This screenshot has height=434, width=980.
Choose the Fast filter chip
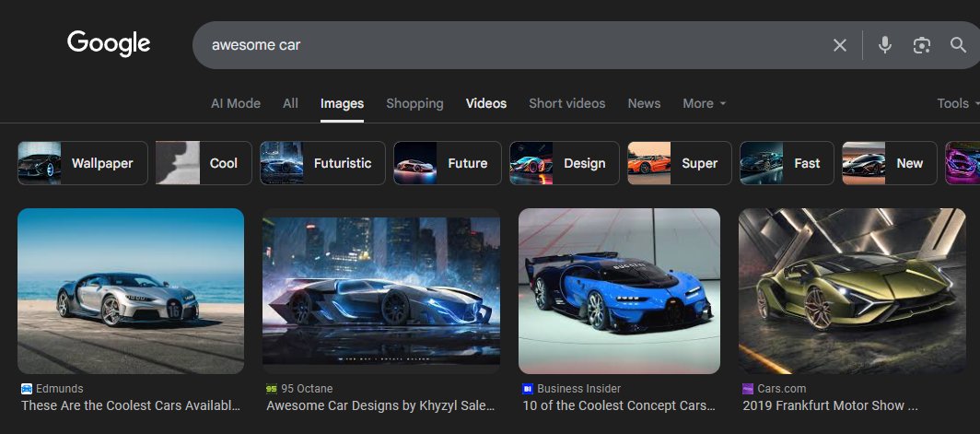click(x=787, y=163)
